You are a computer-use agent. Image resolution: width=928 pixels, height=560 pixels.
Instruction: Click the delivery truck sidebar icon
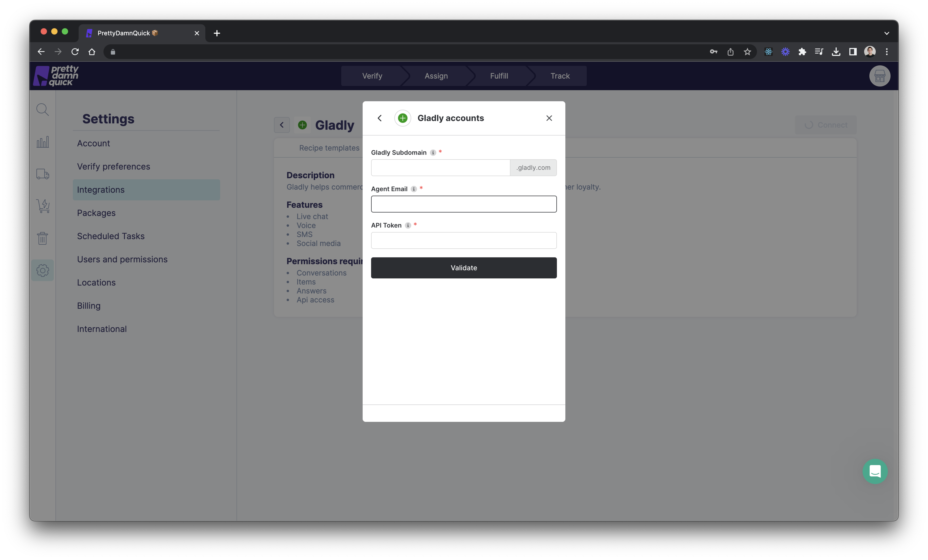pos(43,174)
